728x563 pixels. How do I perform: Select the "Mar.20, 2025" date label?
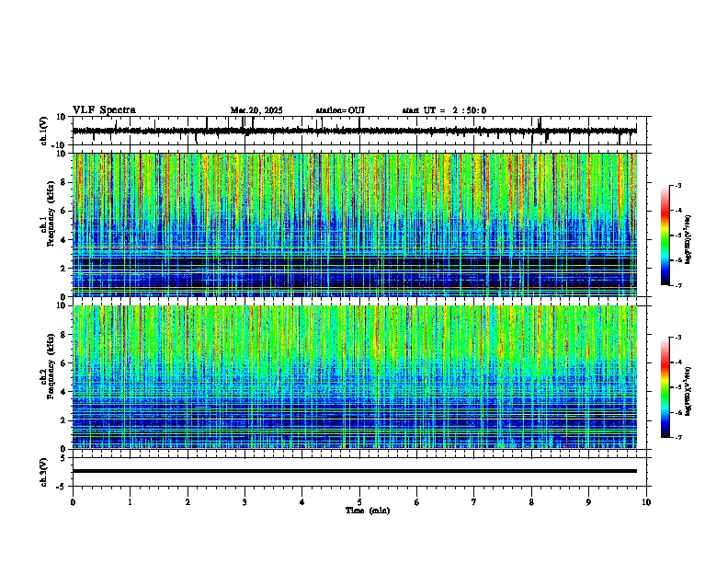coord(256,110)
